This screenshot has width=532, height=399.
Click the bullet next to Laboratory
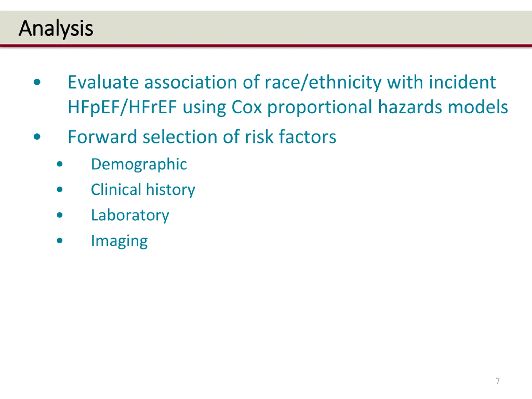tap(60, 215)
